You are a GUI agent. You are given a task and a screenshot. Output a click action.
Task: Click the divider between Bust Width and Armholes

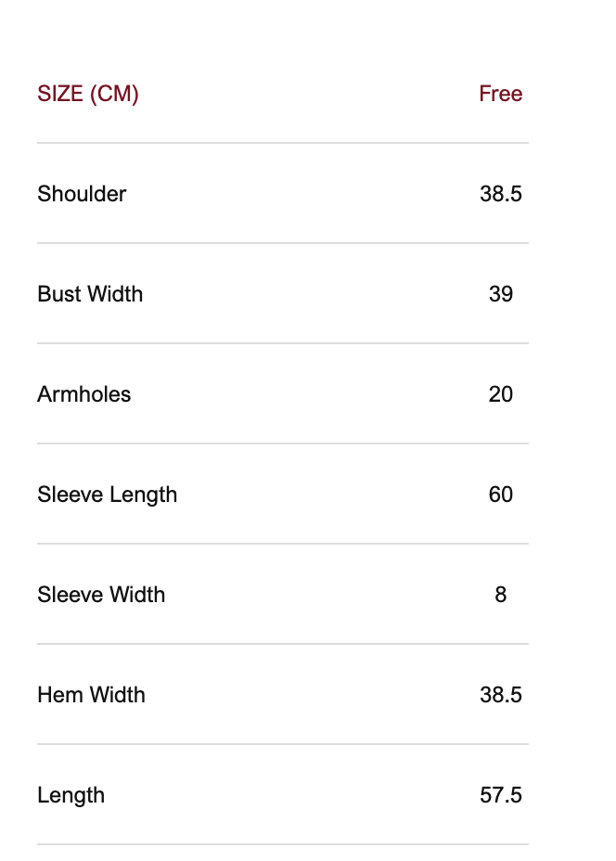click(x=283, y=343)
